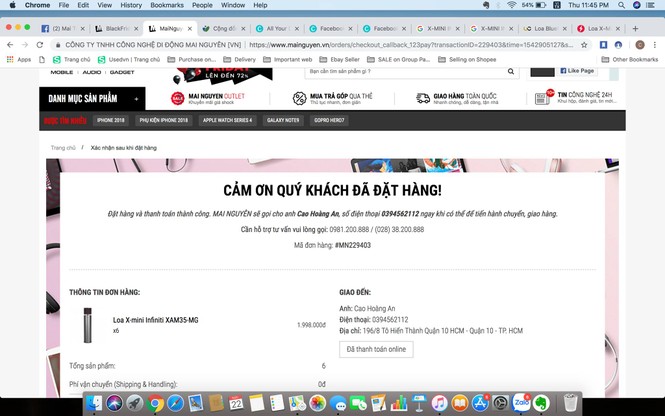Open the Keynote app in the dock
This screenshot has height=416, width=665.
tap(419, 403)
